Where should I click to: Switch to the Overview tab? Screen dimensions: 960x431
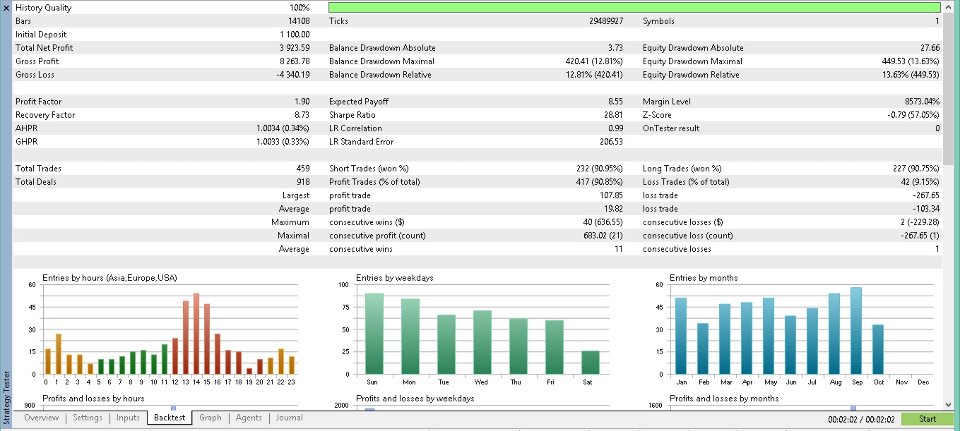tap(42, 418)
